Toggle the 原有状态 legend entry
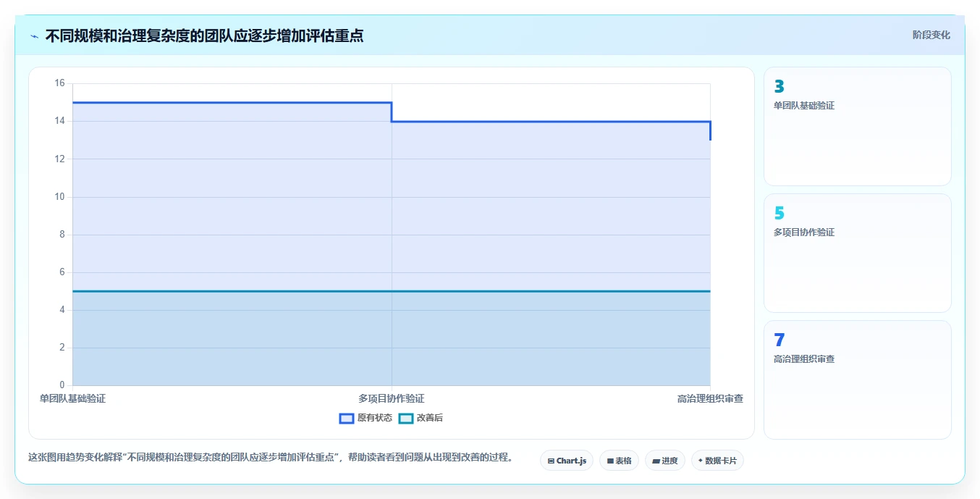This screenshot has height=499, width=980. [x=366, y=418]
